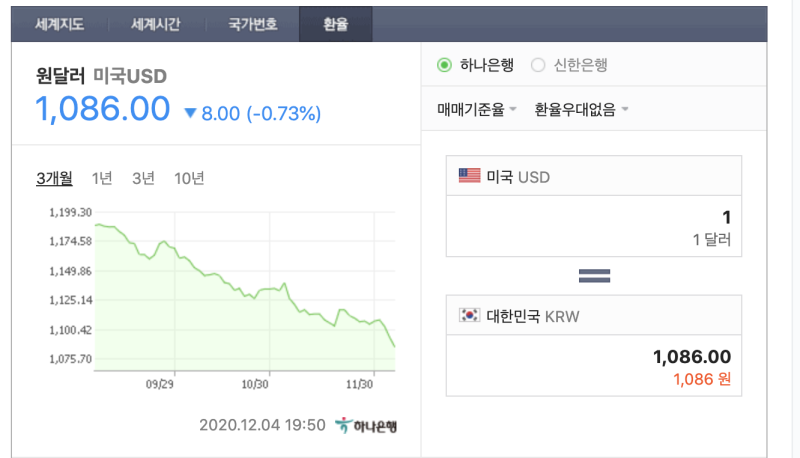Screen dimensions: 800x458
Task: Open the 환율우대없음 dropdown
Action: click(x=581, y=109)
